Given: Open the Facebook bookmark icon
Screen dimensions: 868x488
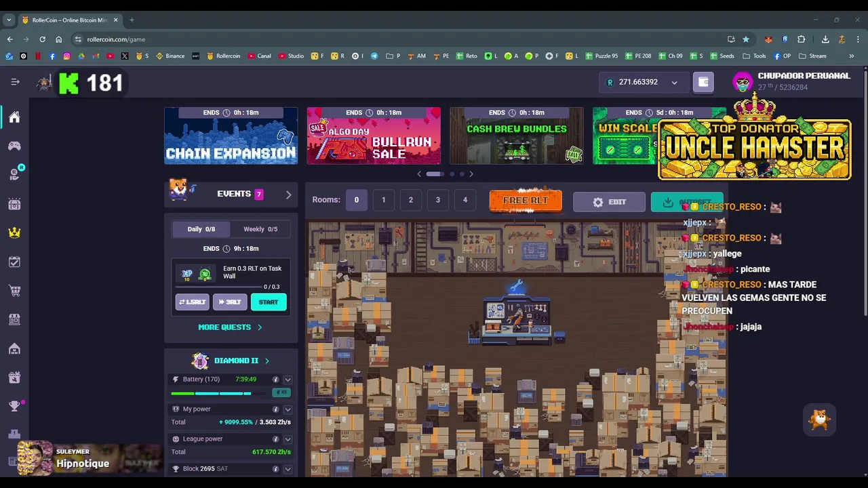Looking at the screenshot, I should tap(52, 56).
